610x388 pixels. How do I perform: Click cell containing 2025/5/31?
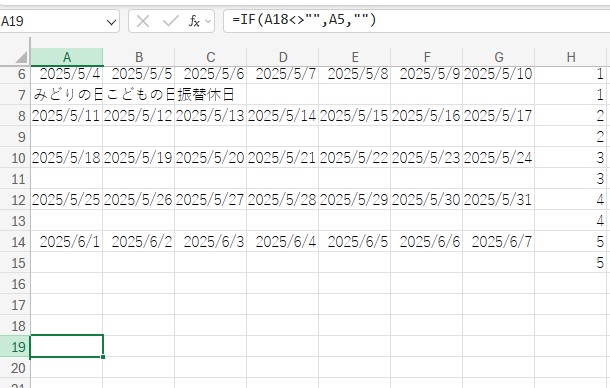[x=499, y=200]
